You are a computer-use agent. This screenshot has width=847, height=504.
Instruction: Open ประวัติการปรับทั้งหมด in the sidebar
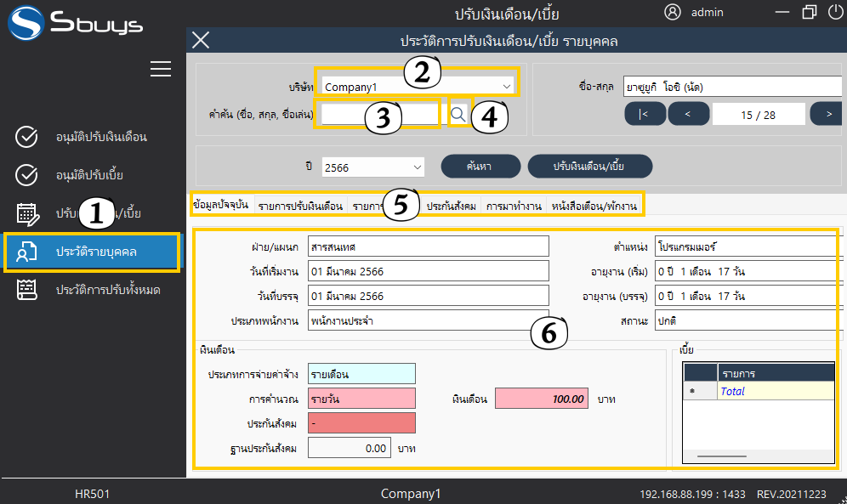[107, 290]
